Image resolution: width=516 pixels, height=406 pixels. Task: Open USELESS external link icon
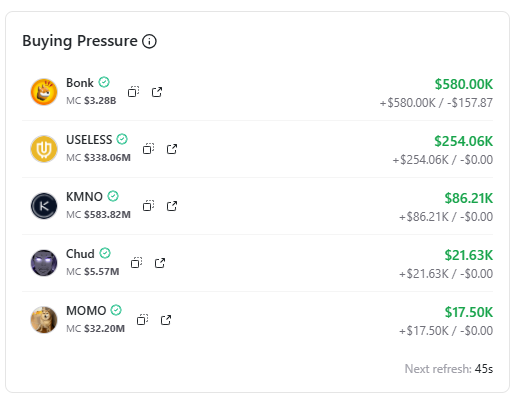[172, 149]
